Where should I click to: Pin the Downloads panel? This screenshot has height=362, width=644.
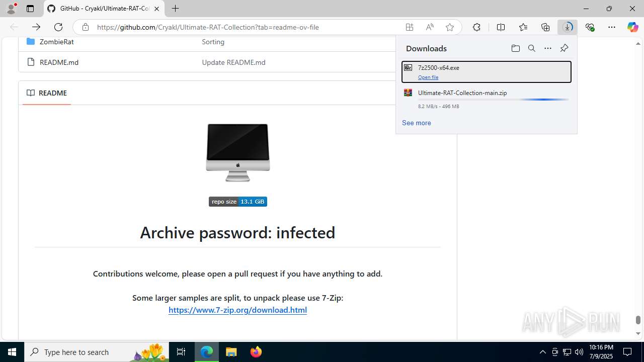564,48
